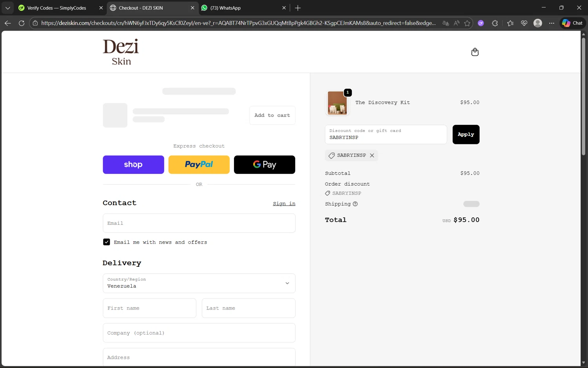Add this page to favorites star
The image size is (588, 368).
click(x=467, y=23)
